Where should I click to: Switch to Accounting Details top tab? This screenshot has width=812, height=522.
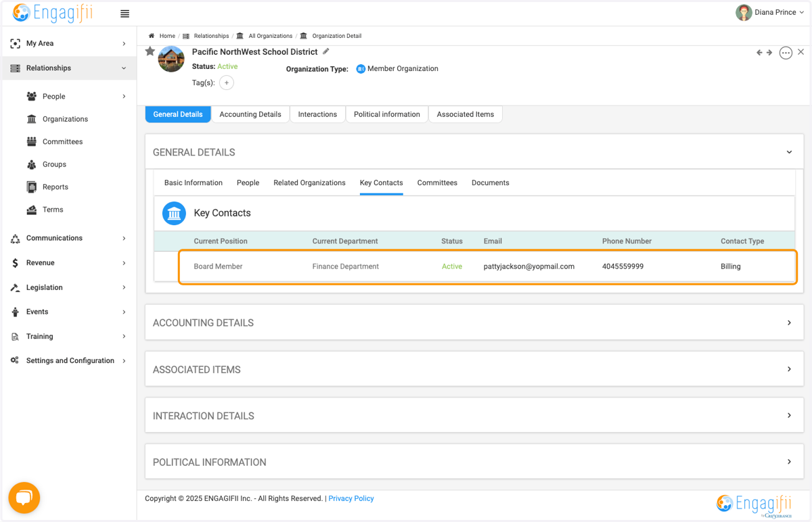[x=250, y=114]
